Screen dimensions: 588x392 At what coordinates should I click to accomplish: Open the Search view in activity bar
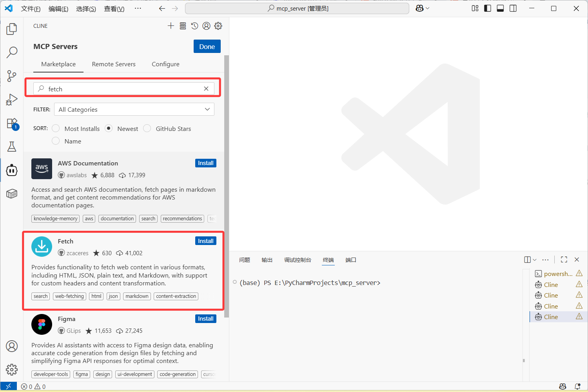pyautogui.click(x=12, y=52)
